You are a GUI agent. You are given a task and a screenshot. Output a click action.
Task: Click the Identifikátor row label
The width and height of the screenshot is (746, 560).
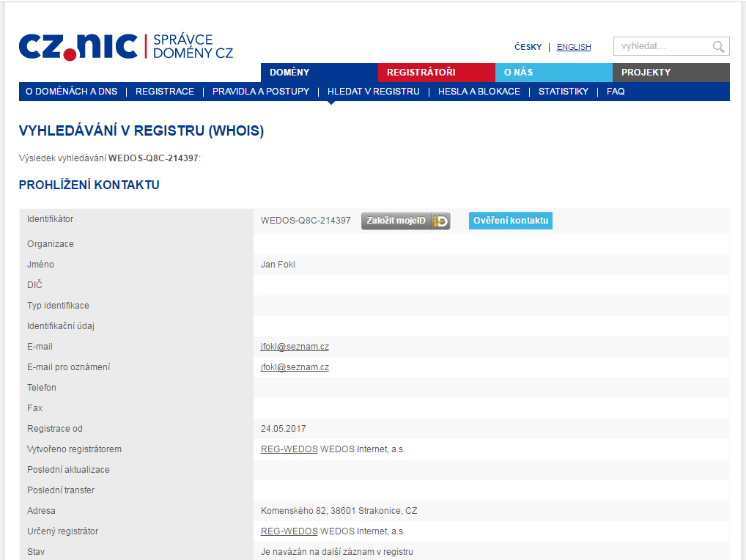coord(50,219)
